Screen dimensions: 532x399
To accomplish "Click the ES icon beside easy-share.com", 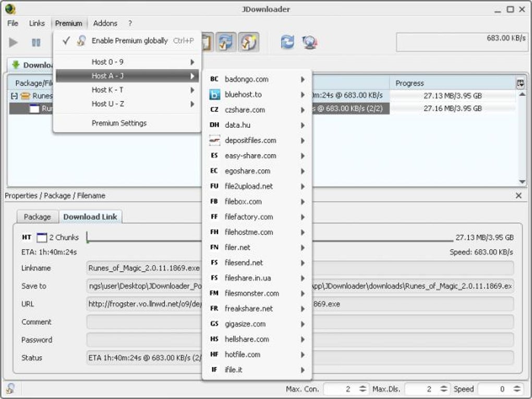I will point(214,156).
